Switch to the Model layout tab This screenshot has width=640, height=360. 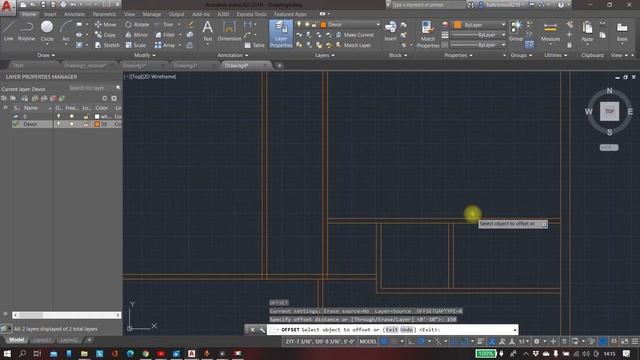pyautogui.click(x=17, y=340)
